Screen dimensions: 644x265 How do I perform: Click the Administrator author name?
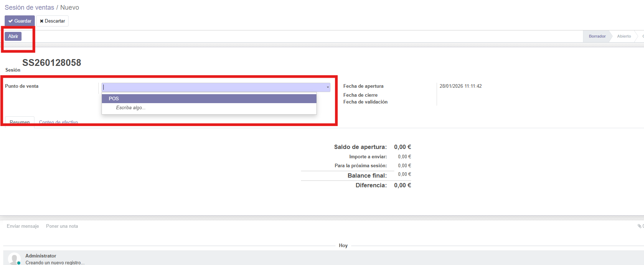41,256
